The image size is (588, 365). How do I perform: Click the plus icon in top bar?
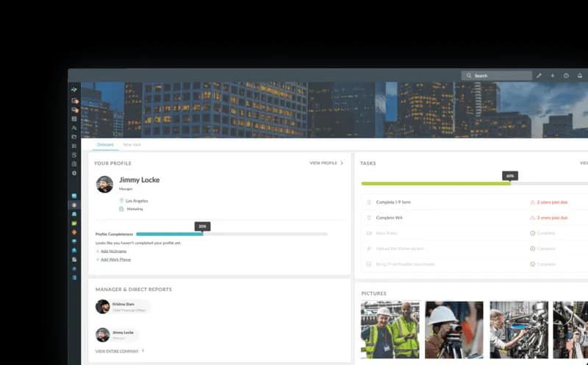coord(553,76)
